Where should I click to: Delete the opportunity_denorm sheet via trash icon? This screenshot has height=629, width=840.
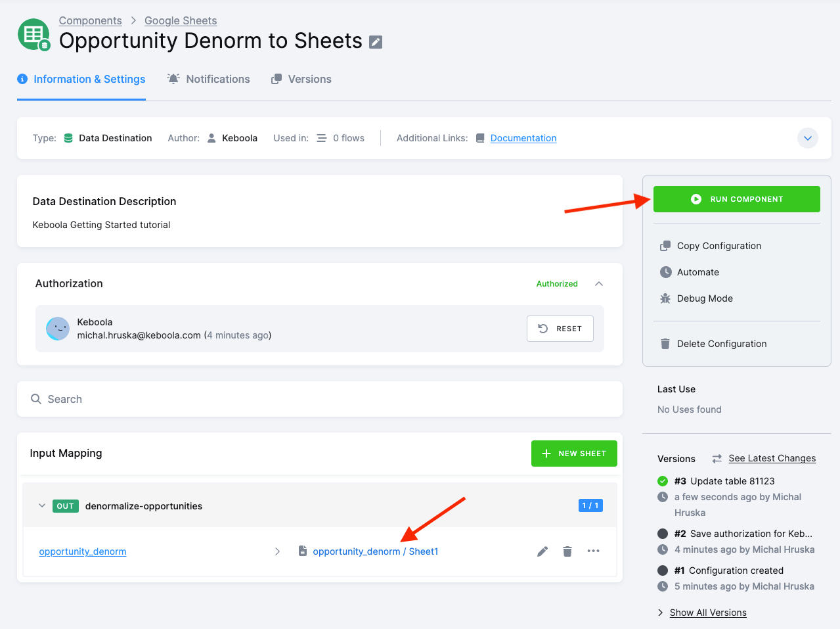[567, 551]
